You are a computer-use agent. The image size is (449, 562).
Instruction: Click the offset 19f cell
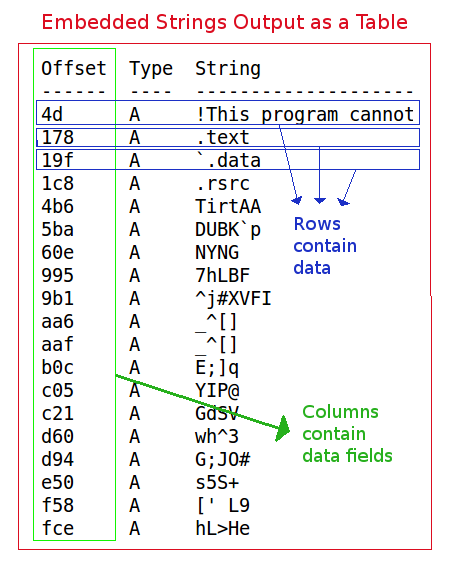click(57, 160)
